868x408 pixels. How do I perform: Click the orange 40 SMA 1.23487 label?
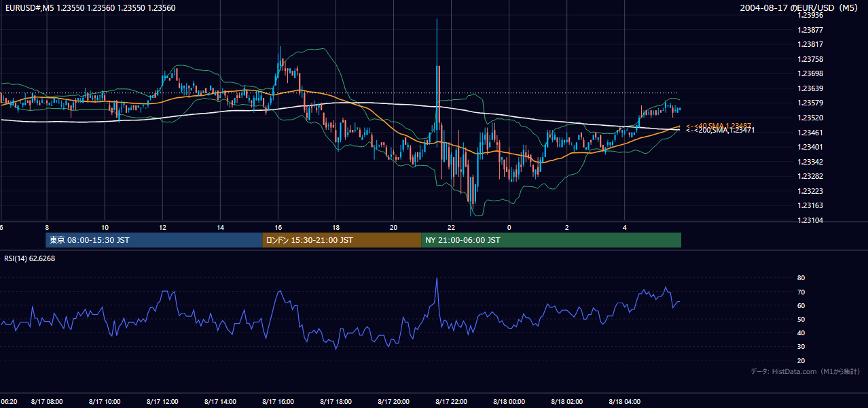719,126
